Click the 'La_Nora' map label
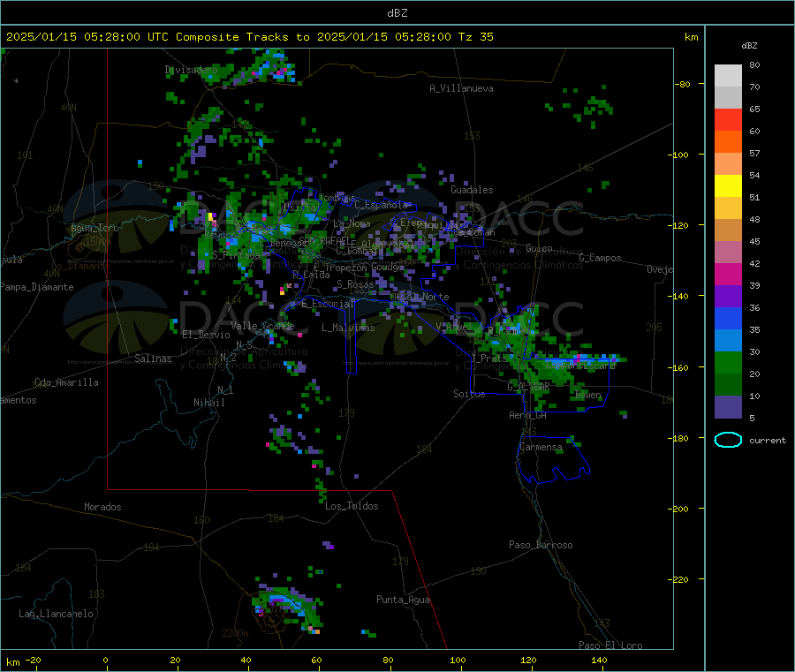 [x=352, y=223]
